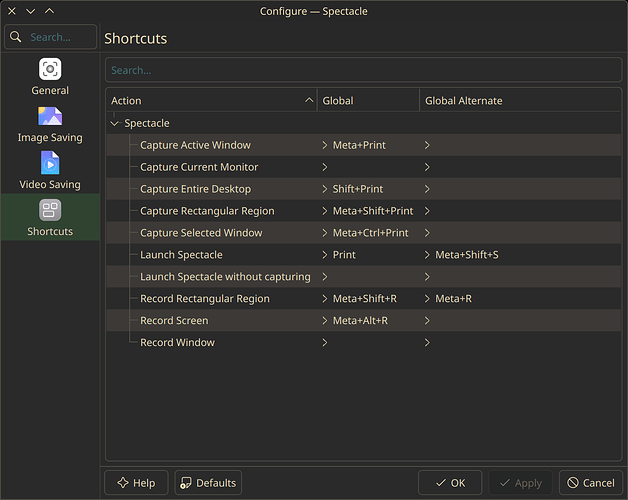The image size is (628, 500).
Task: Maximize window using up chevron in titlebar
Action: tap(49, 11)
